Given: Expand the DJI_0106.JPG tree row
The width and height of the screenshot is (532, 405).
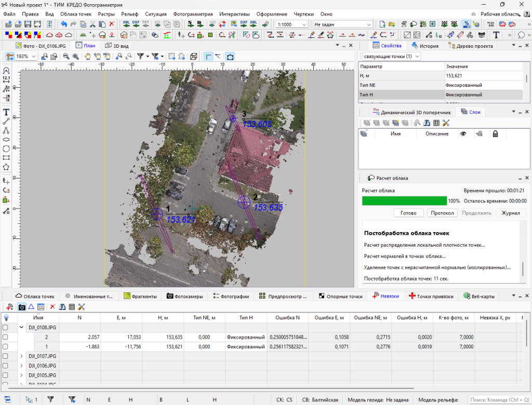Looking at the screenshot, I should click(x=22, y=365).
